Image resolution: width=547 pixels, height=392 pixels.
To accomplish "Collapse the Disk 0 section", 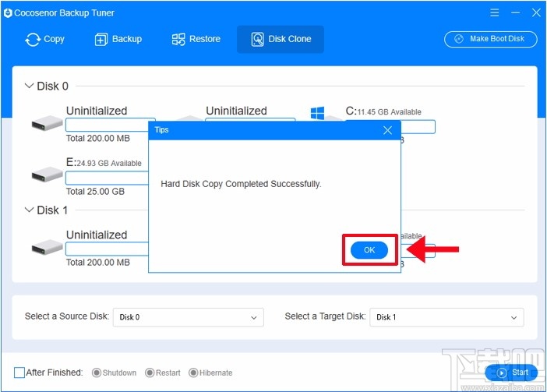I will (30, 86).
